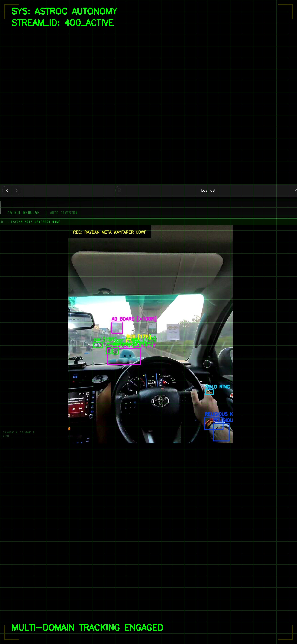The width and height of the screenshot is (297, 644).
Task: Click the green motorcycle detection box
Action: [108, 351]
